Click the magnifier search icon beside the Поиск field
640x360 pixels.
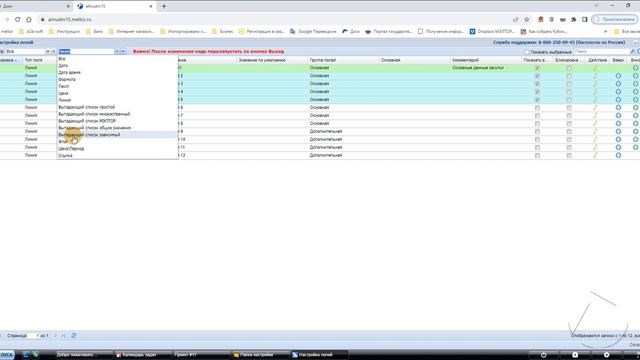(633, 52)
